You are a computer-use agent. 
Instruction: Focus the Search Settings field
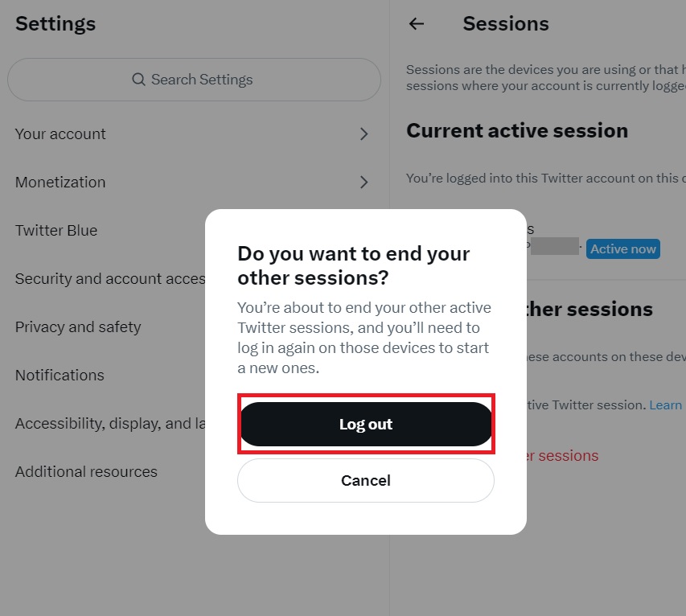point(195,80)
